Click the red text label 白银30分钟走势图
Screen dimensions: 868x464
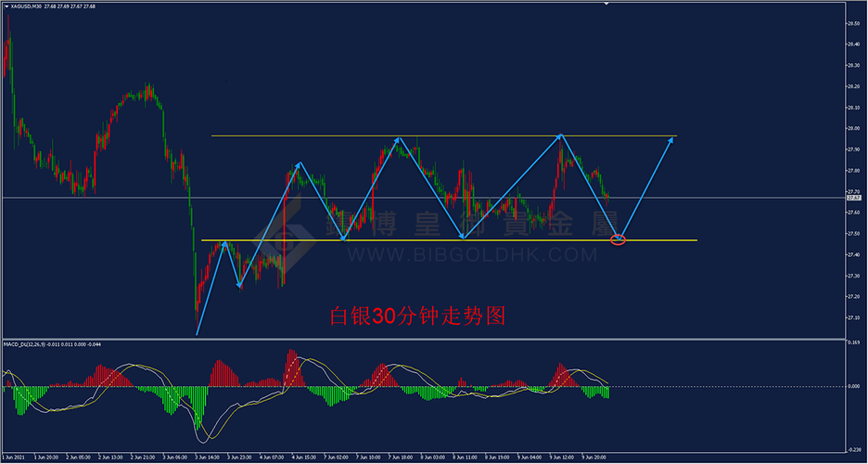pyautogui.click(x=418, y=316)
